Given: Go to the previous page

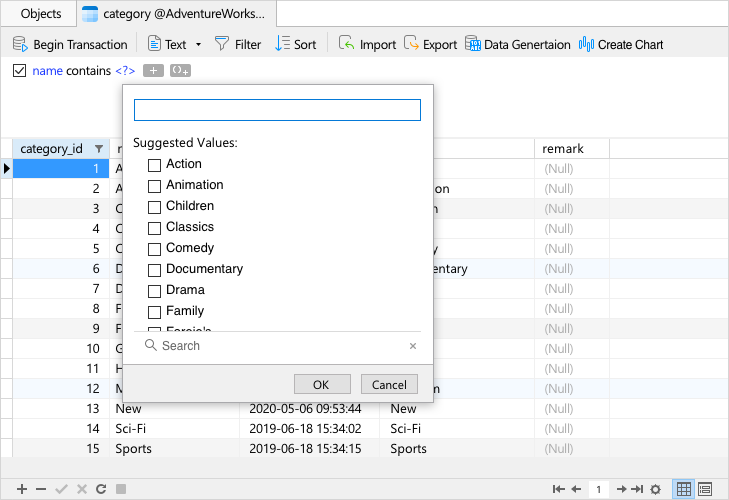Looking at the screenshot, I should coord(576,489).
